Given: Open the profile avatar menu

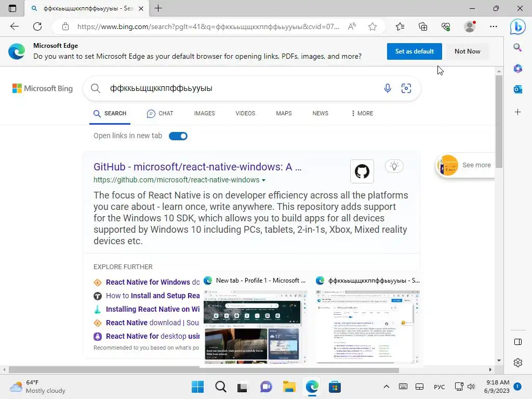Looking at the screenshot, I should tap(470, 26).
